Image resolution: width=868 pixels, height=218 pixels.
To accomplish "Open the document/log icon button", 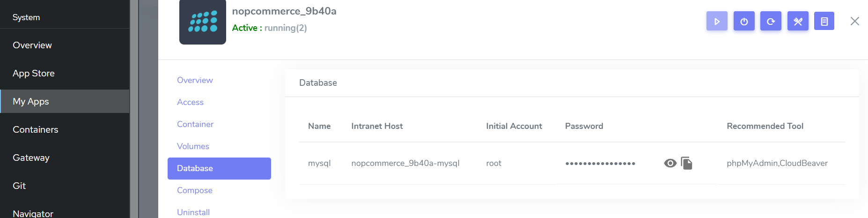I will coord(824,21).
